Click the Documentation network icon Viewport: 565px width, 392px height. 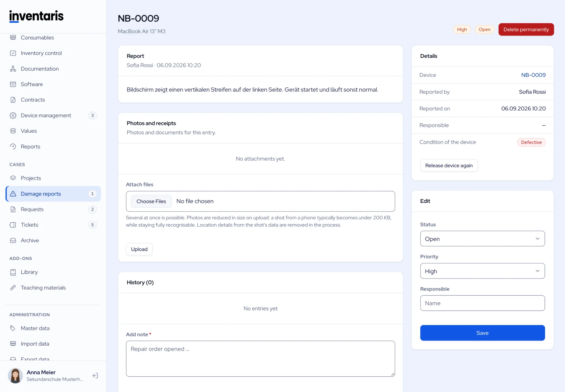click(13, 69)
